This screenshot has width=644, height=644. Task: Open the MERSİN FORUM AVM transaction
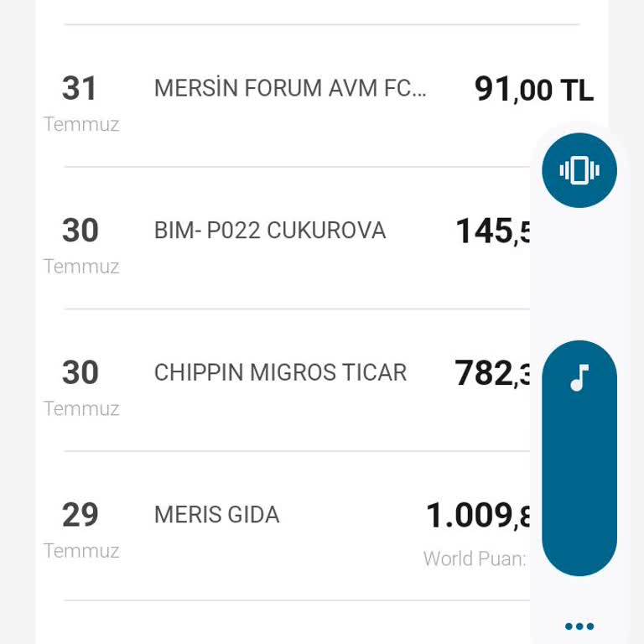(290, 89)
